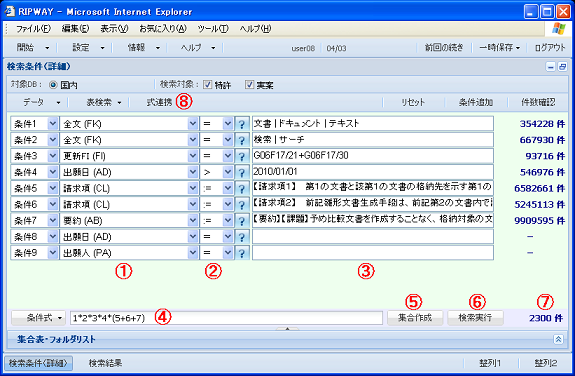This screenshot has width=575, height=376.
Task: Click the 件数確認 button
Action: point(538,102)
